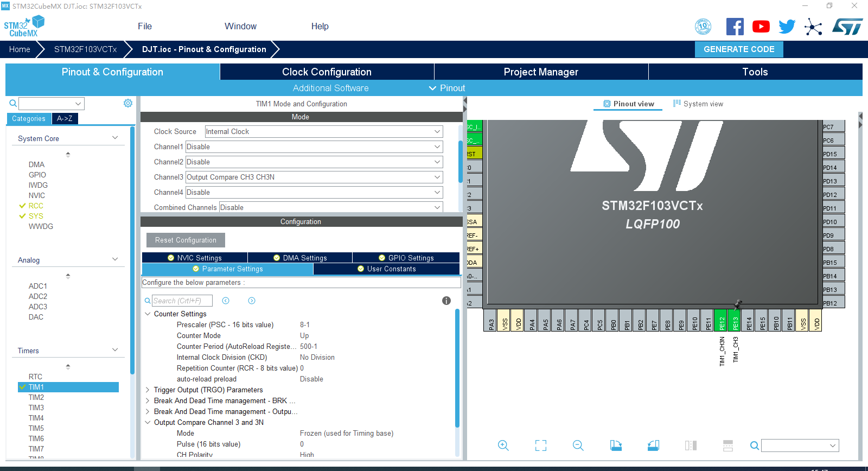Click the Prescaler value 8-1
This screenshot has height=471, width=868.
click(x=305, y=324)
